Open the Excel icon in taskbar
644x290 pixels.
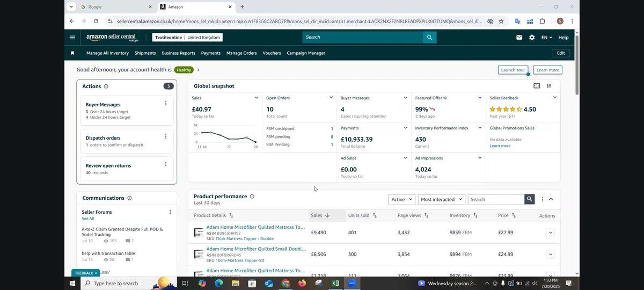click(x=335, y=283)
